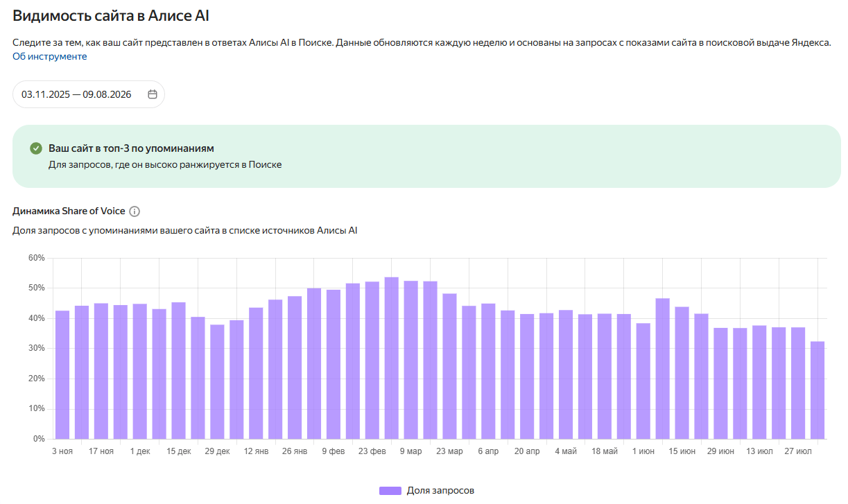
Task: Click the 30% y-axis label
Action: click(x=36, y=348)
